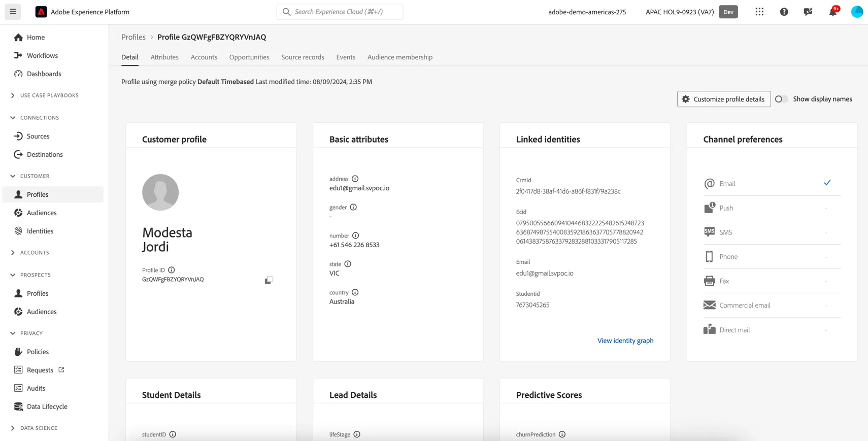Collapse the Privacy section
The width and height of the screenshot is (868, 441).
coord(13,333)
